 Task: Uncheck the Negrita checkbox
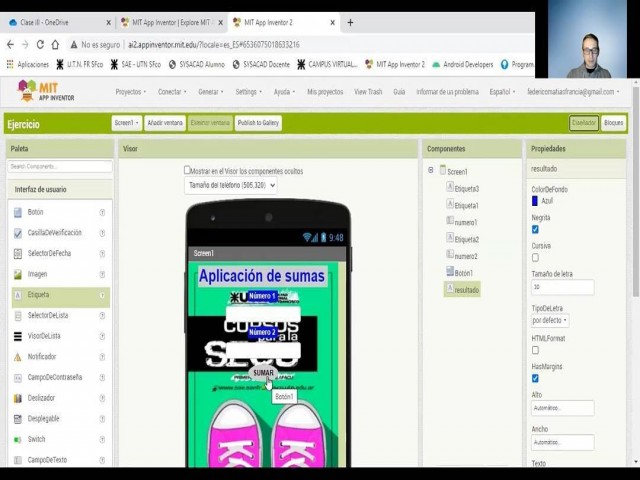(535, 229)
